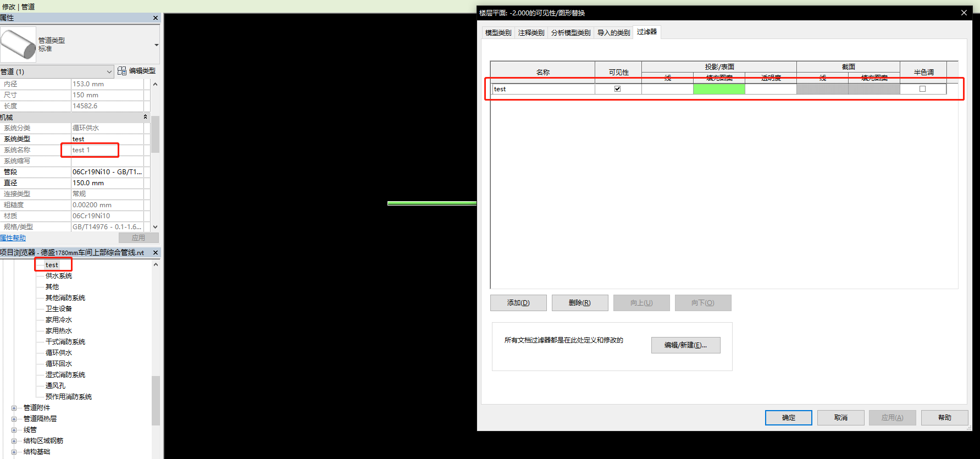Screen dimensions: 980x459
Task: Expand the 管道附件 tree node
Action: pos(14,408)
